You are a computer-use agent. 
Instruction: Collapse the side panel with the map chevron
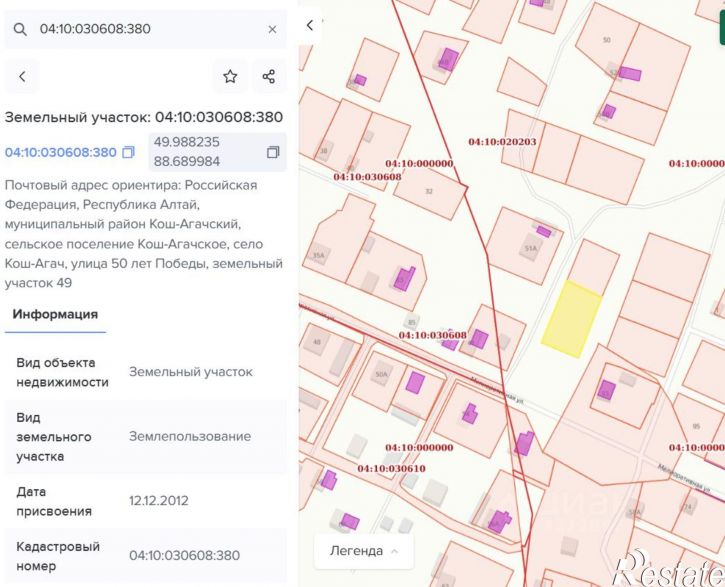pos(310,25)
